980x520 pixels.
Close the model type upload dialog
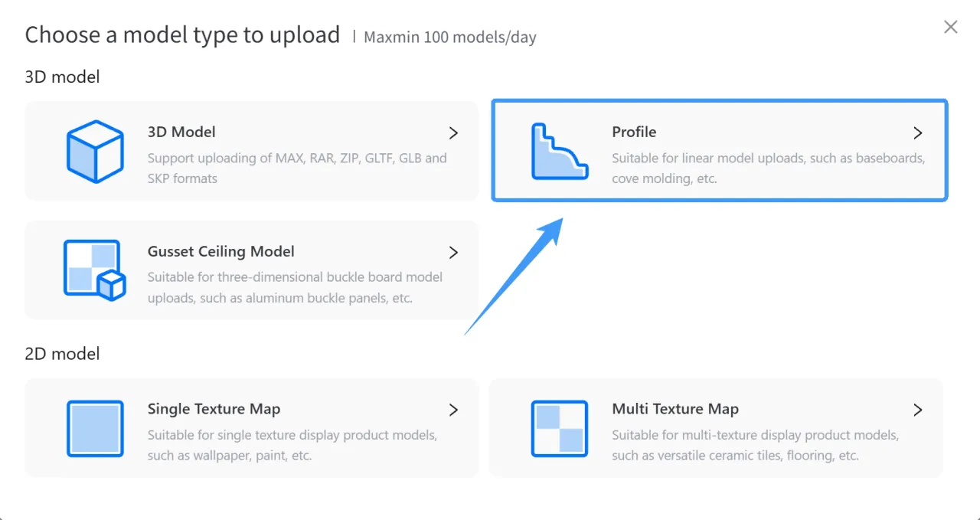point(951,28)
